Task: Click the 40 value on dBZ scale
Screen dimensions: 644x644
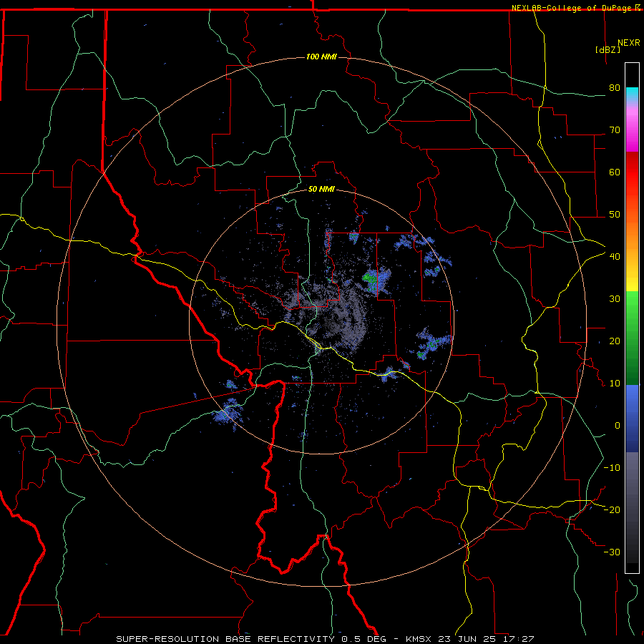Action: point(615,256)
